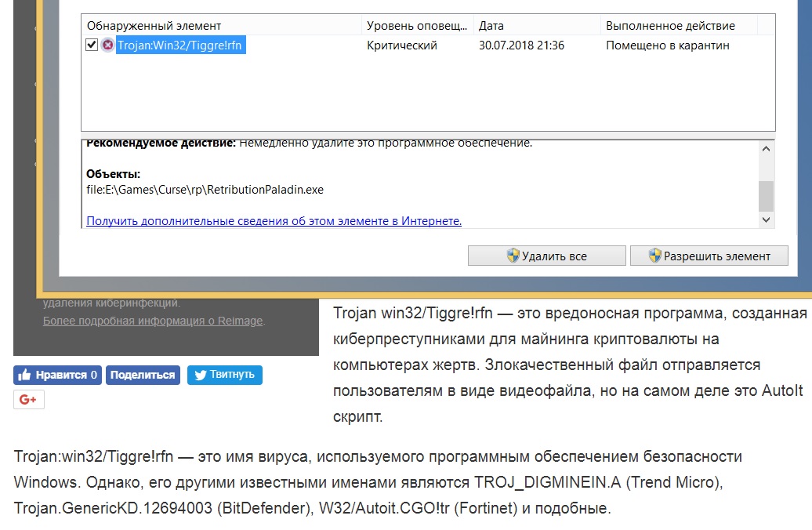Select the Trojan:Win32/Tiggre!rfn entry

[x=179, y=45]
